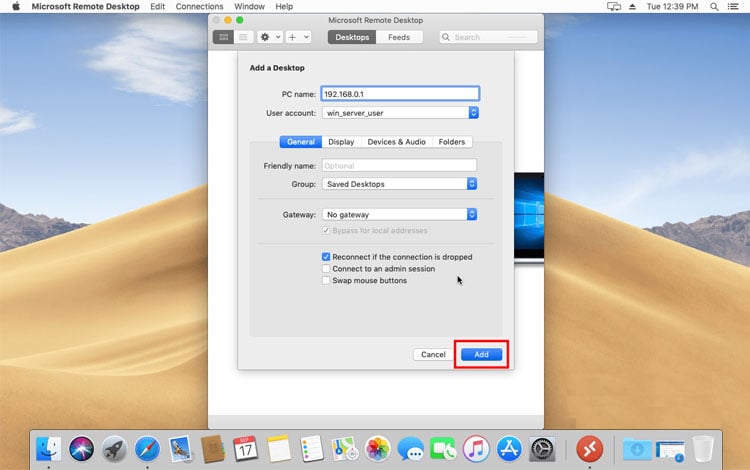Open the Apple menu
The image size is (750, 470).
click(16, 6)
